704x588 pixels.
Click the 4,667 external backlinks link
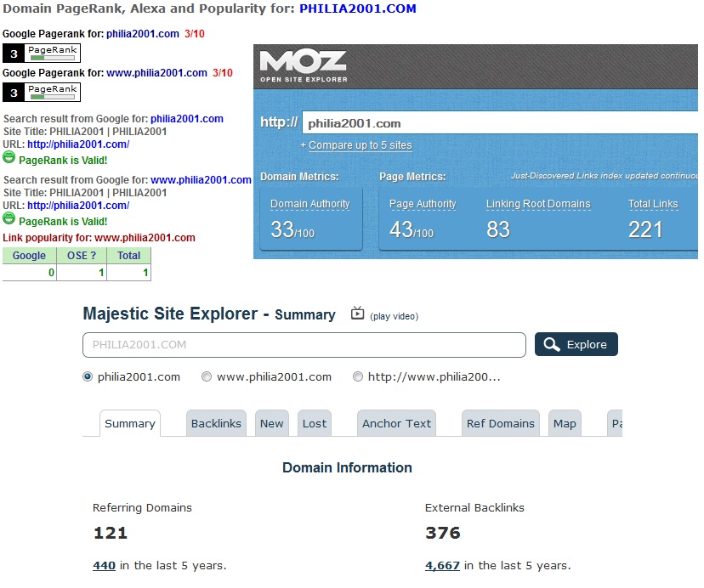(x=442, y=566)
